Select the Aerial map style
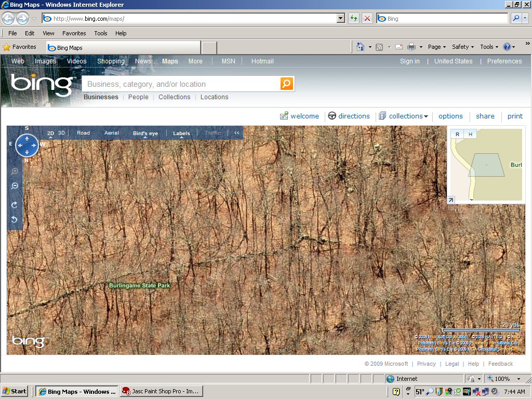 112,133
